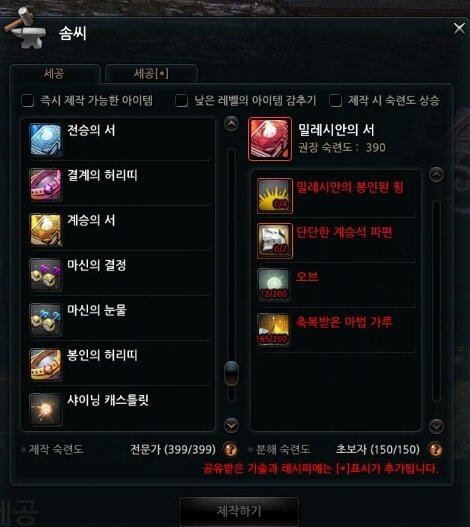Open help for 제작 숙련도
The image size is (470, 527).
[x=231, y=449]
